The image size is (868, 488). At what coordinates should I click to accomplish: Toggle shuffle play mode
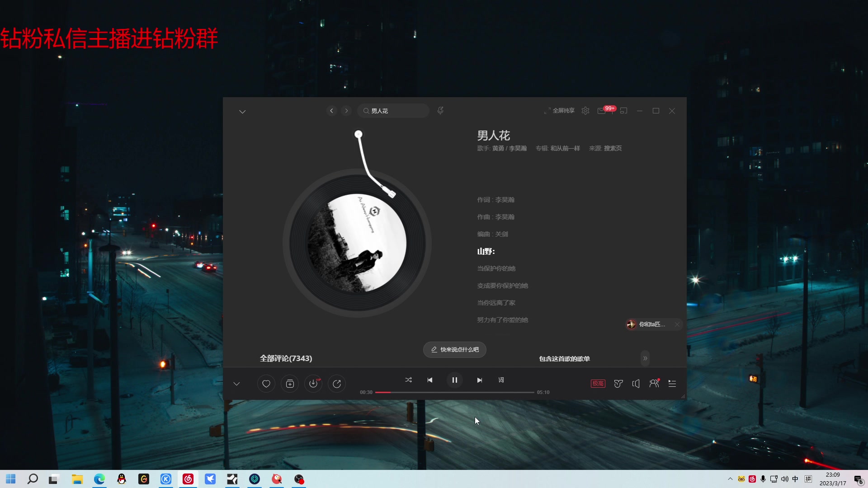[408, 380]
